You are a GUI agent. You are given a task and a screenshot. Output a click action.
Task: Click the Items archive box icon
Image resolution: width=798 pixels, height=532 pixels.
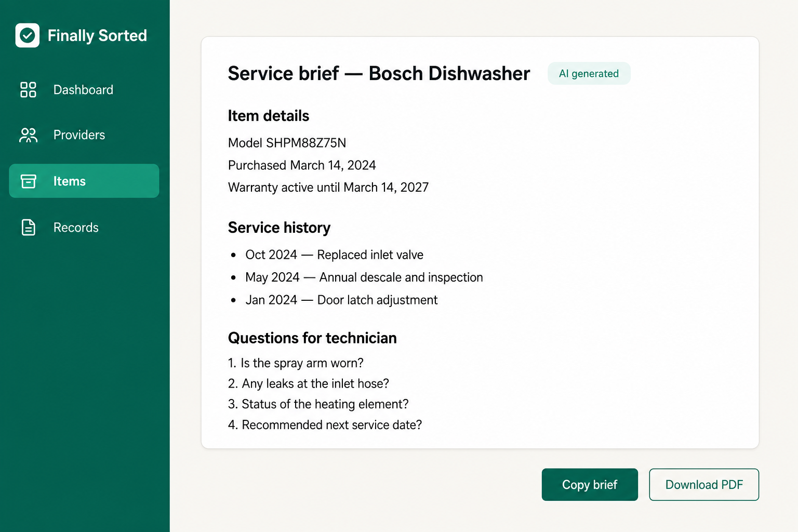pyautogui.click(x=28, y=181)
